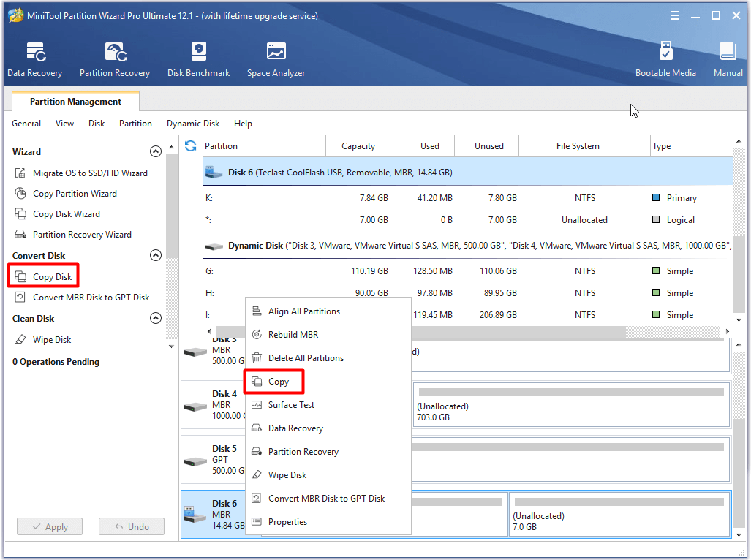Image resolution: width=751 pixels, height=560 pixels.
Task: Open the Disk Benchmark tool
Action: click(x=198, y=59)
